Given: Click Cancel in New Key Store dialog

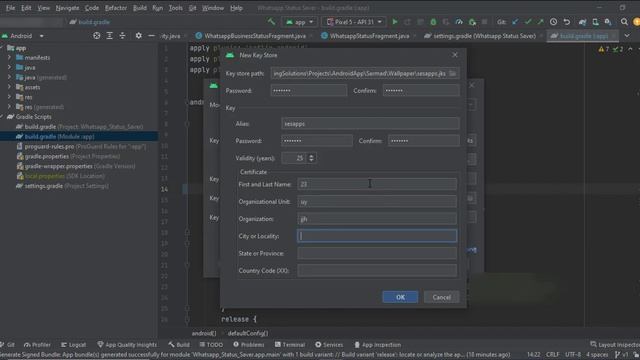Looking at the screenshot, I should click(441, 297).
